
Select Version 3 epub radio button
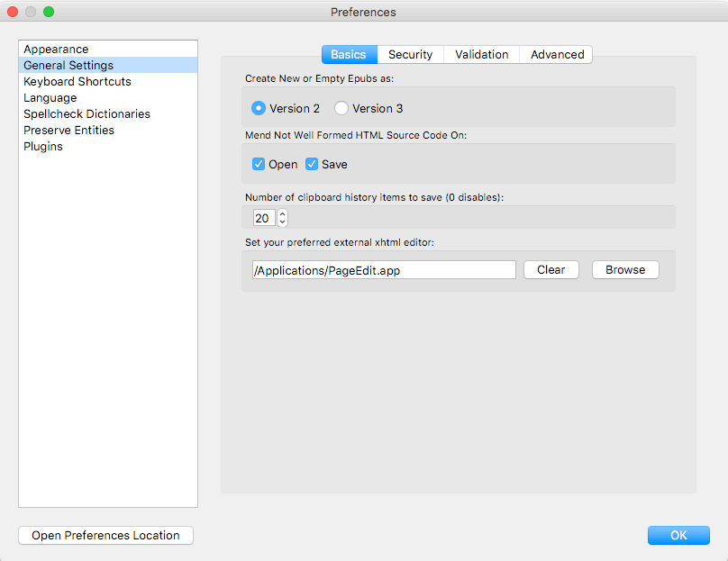(x=341, y=108)
